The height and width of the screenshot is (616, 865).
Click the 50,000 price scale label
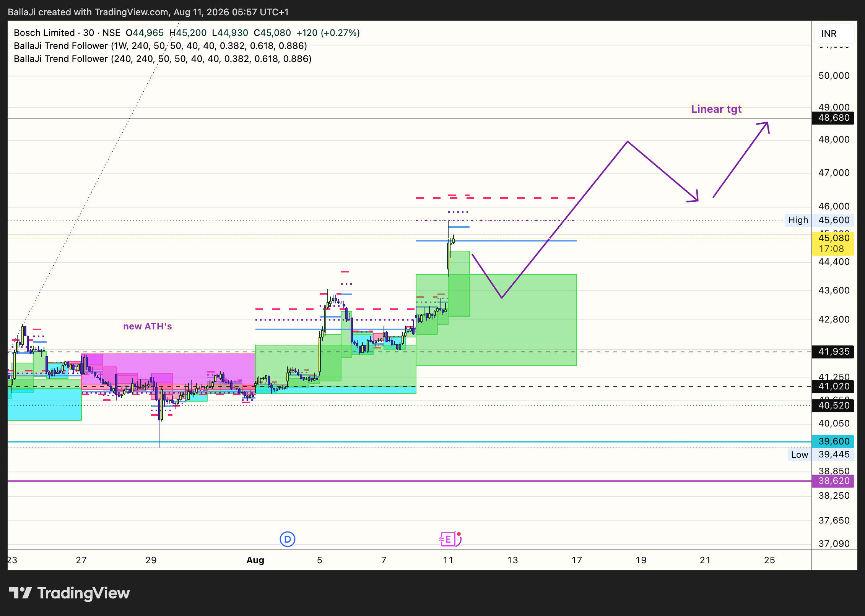pyautogui.click(x=834, y=76)
